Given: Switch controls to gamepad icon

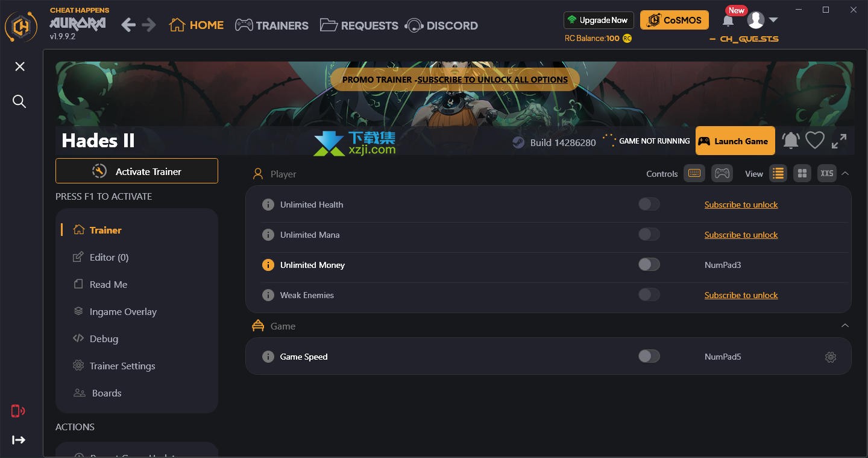Looking at the screenshot, I should pyautogui.click(x=722, y=174).
